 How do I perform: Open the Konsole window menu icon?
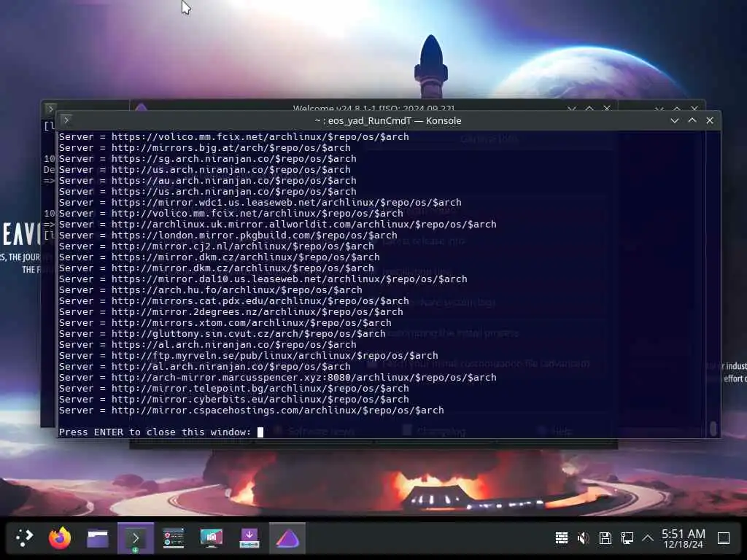(66, 120)
